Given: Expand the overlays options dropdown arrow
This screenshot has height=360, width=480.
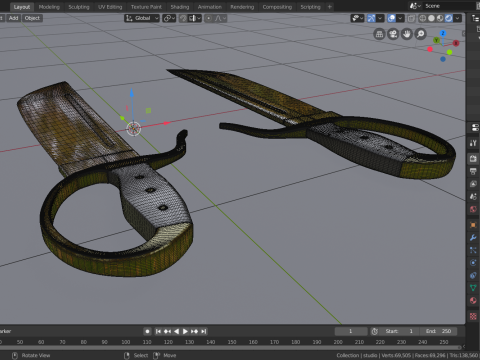Looking at the screenshot, I should tap(400, 18).
